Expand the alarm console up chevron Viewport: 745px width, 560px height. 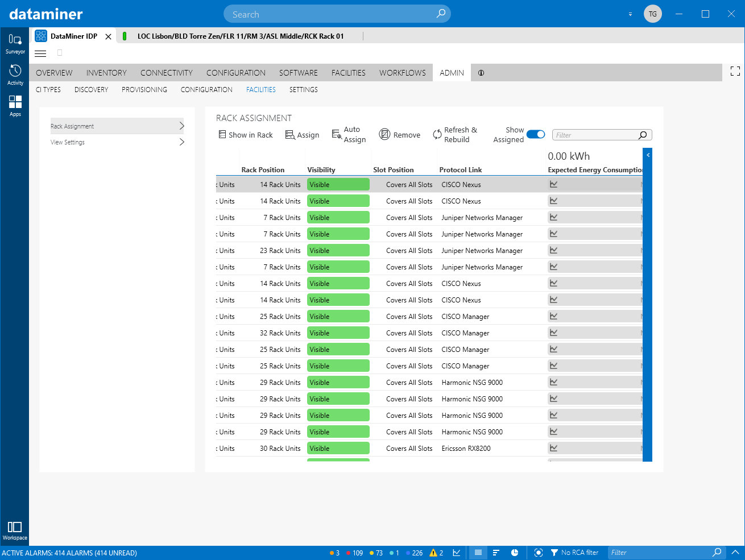[735, 553]
